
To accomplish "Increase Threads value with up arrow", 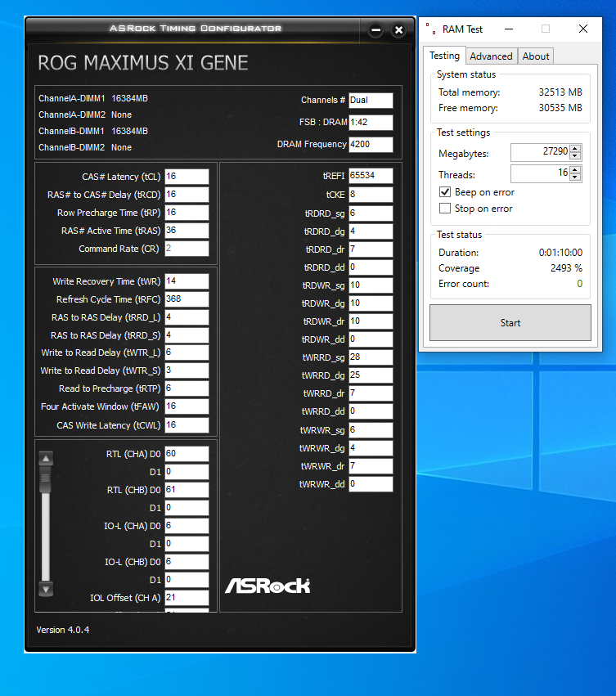I will (x=575, y=170).
